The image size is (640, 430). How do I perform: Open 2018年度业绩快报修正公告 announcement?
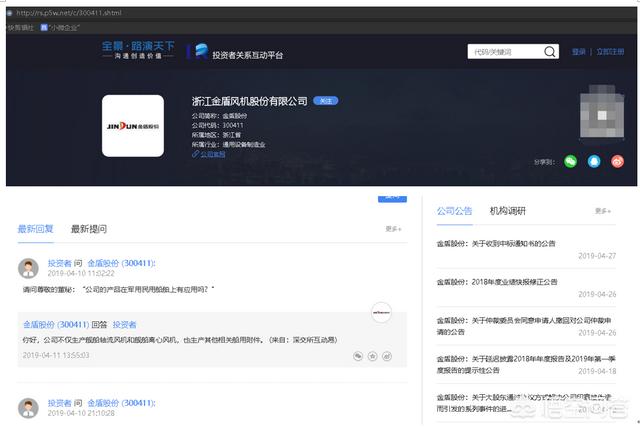tap(497, 282)
